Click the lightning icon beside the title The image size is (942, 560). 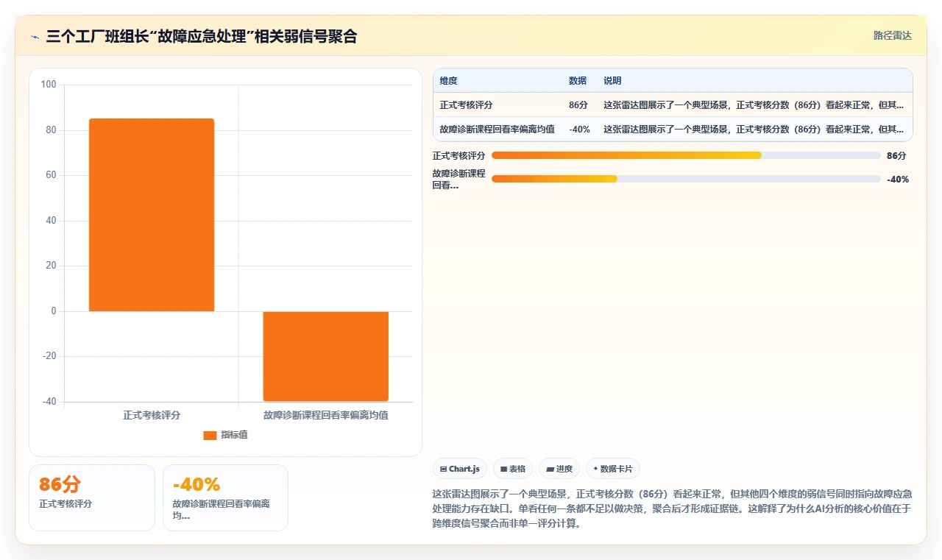pos(35,36)
